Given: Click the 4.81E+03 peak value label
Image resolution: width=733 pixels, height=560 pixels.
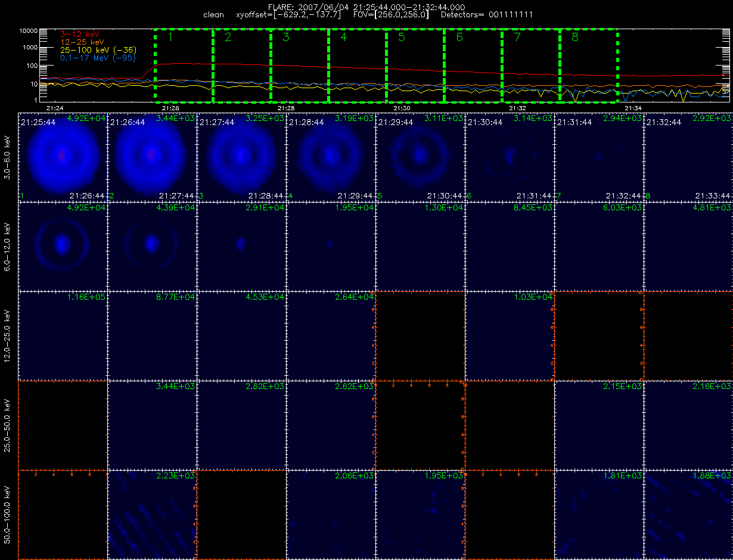Looking at the screenshot, I should pos(713,208).
